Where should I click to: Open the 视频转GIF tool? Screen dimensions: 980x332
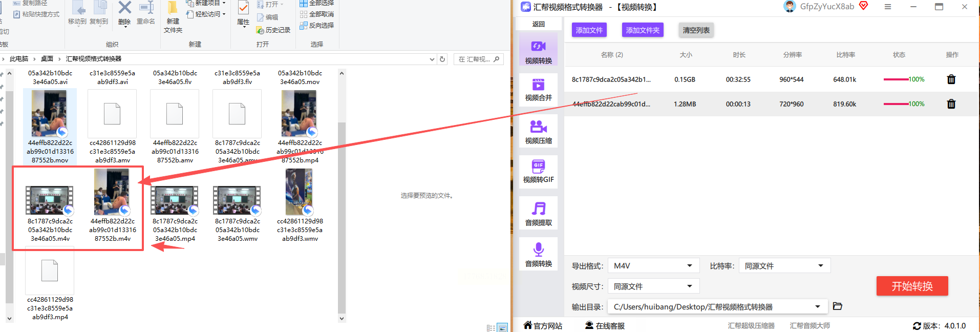click(x=538, y=172)
